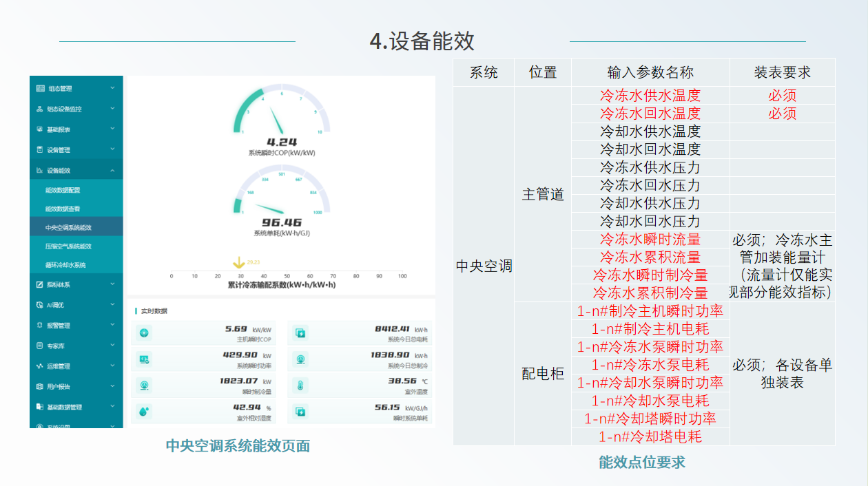Click the 主机瞬时COP card icon
Screen dimensions: 868x486
pyautogui.click(x=144, y=334)
